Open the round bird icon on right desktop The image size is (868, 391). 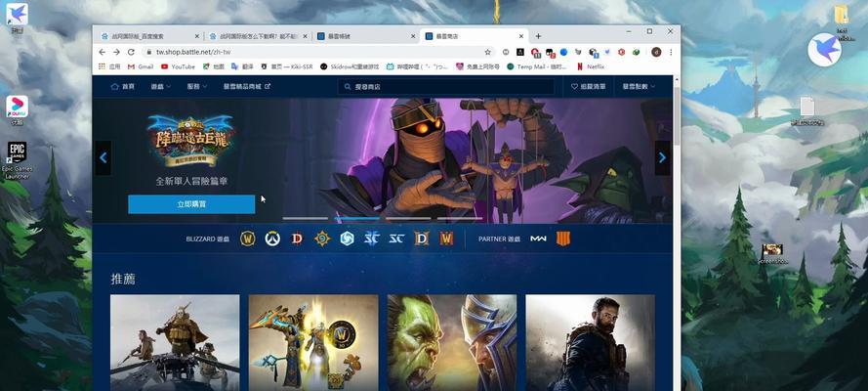coord(824,50)
